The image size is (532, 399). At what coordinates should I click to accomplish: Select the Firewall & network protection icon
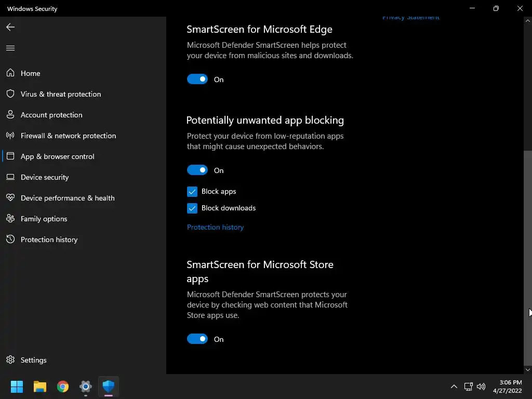pyautogui.click(x=10, y=136)
